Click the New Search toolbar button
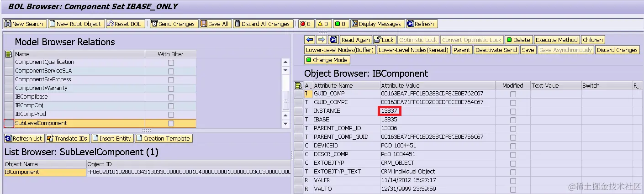 pyautogui.click(x=24, y=24)
